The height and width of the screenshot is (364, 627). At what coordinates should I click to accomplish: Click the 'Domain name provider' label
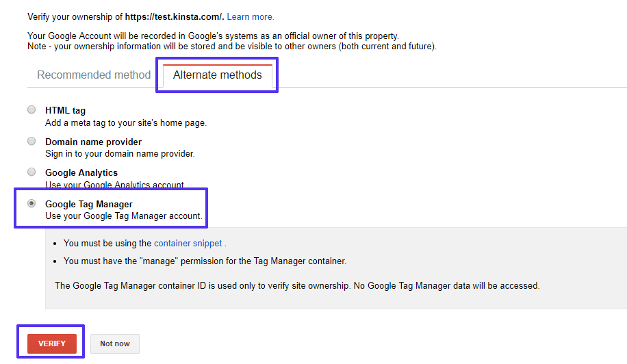click(93, 142)
